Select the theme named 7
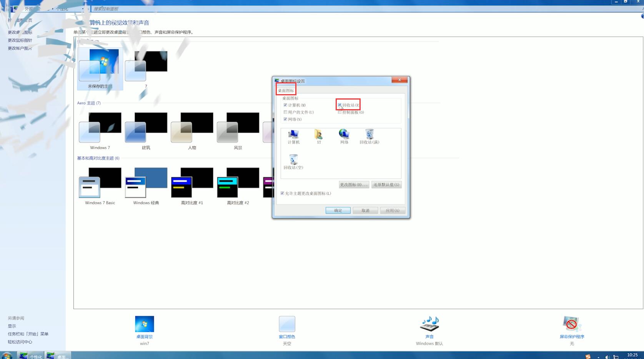This screenshot has width=644, height=359. (x=146, y=69)
